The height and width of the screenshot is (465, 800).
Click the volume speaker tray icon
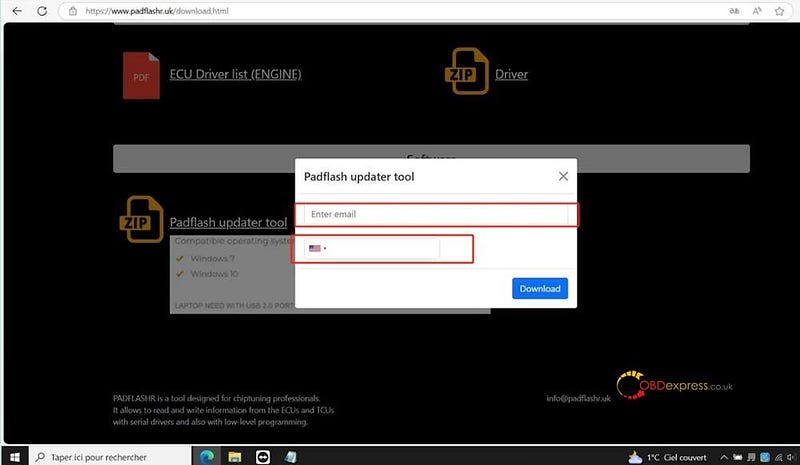790,457
